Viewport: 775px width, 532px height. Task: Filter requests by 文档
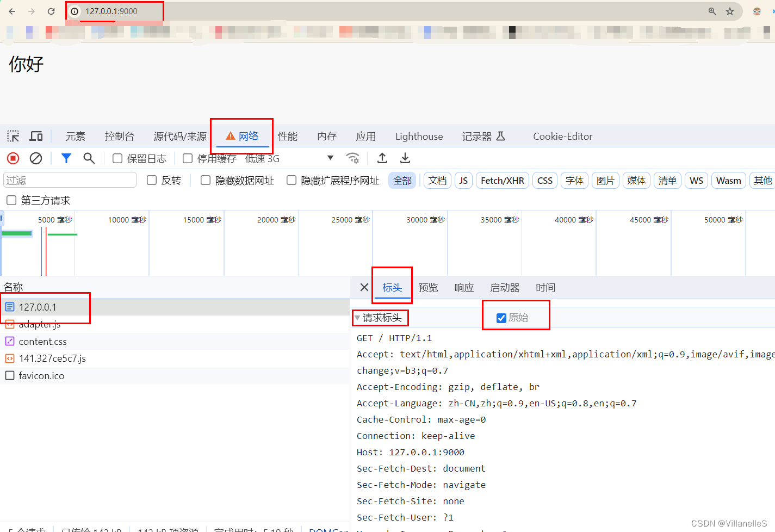437,181
